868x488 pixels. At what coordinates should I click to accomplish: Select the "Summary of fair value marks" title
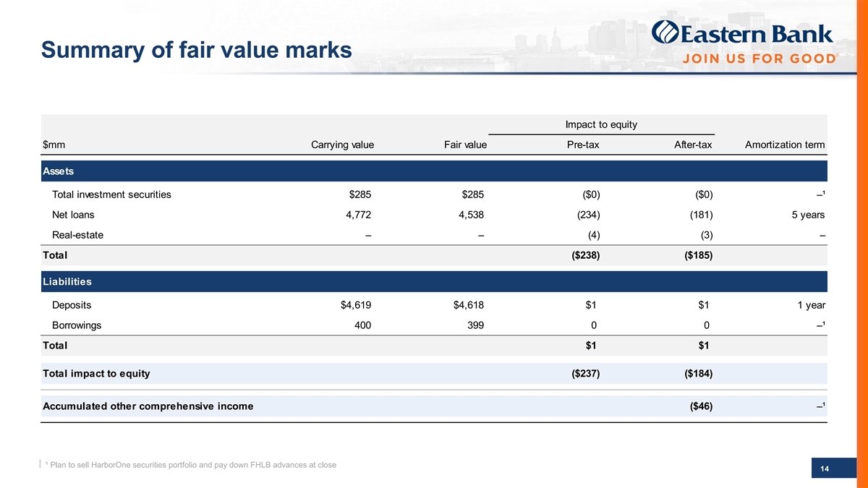[197, 50]
